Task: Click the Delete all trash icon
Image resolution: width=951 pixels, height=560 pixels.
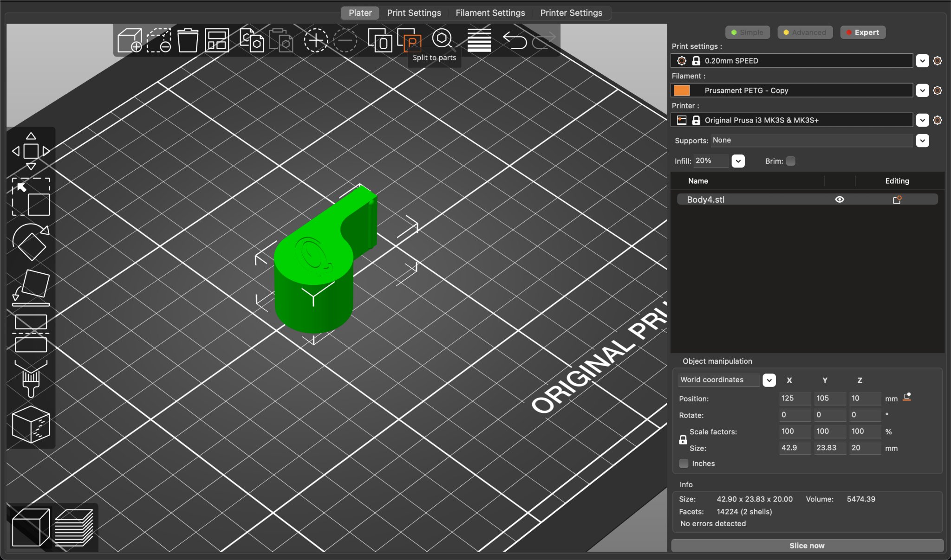Action: 188,40
